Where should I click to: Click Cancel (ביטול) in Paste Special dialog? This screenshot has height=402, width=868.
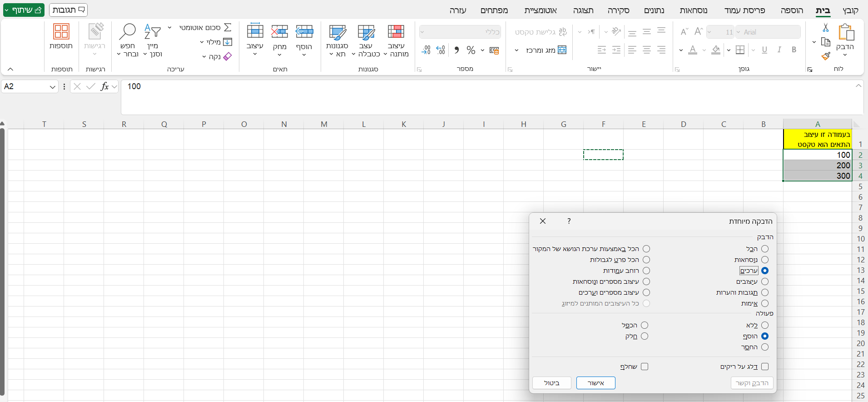552,383
